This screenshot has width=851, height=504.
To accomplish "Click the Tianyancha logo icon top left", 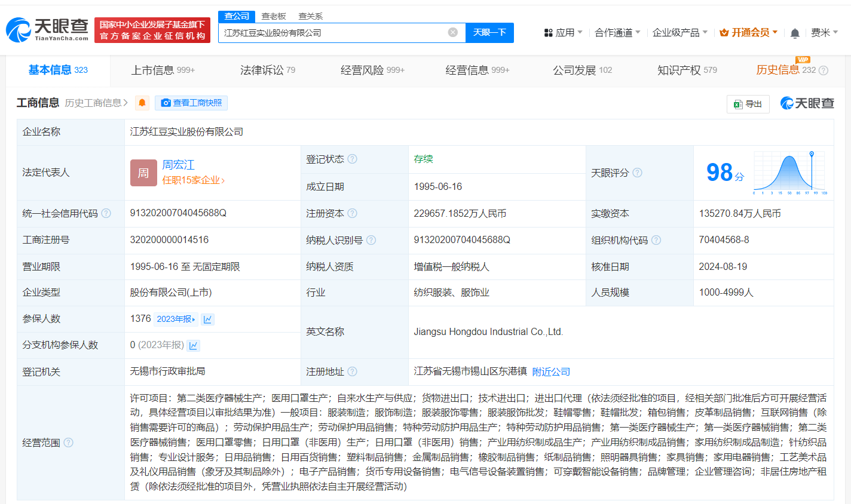I will (20, 29).
